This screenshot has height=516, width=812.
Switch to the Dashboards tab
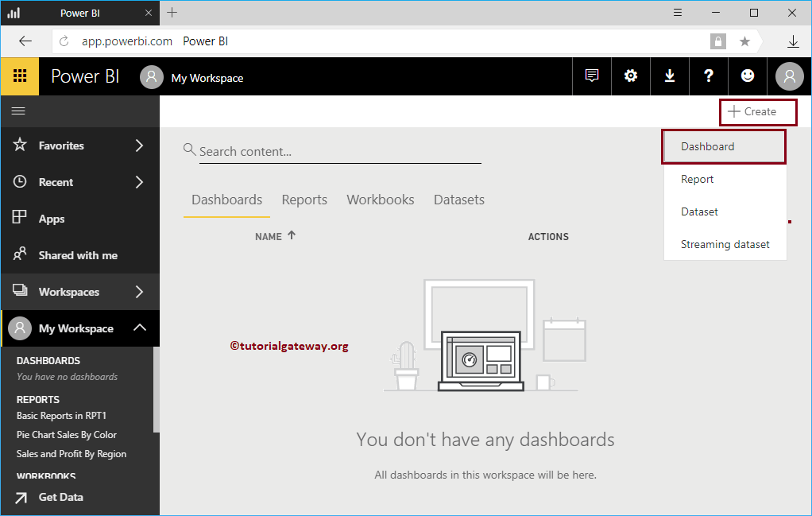pyautogui.click(x=226, y=200)
